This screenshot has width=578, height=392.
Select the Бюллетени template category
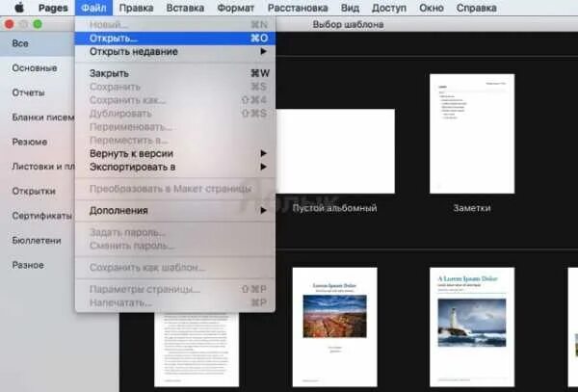(x=38, y=241)
